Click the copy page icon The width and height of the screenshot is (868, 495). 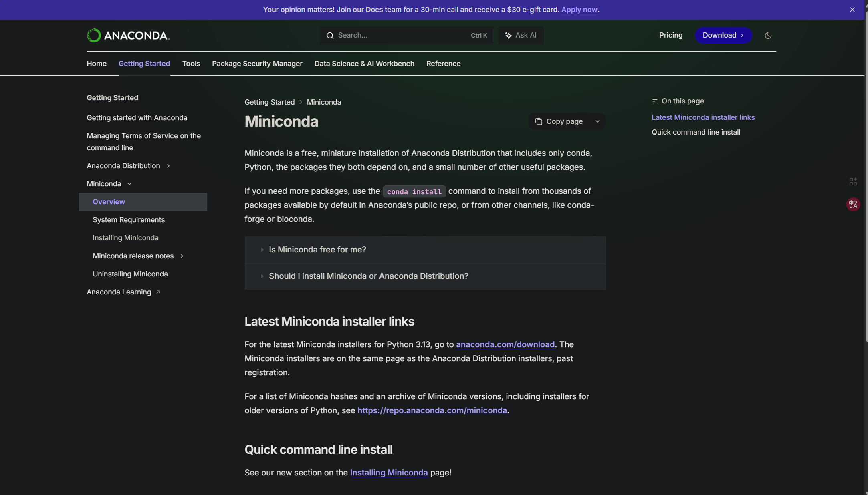539,121
